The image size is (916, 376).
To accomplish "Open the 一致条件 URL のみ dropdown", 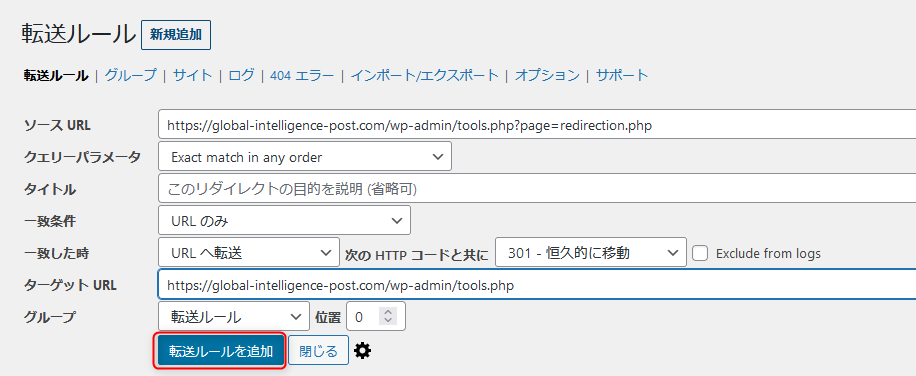I will pyautogui.click(x=284, y=221).
